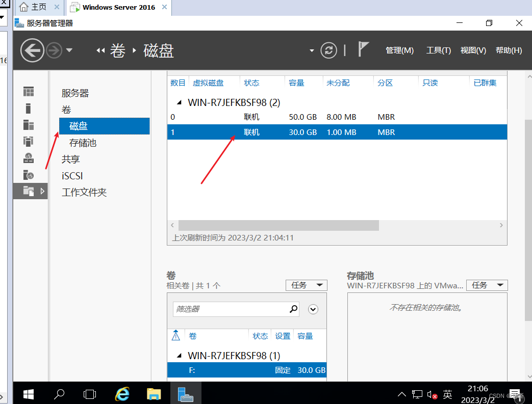Open the 帮助(H) menu

pos(509,50)
